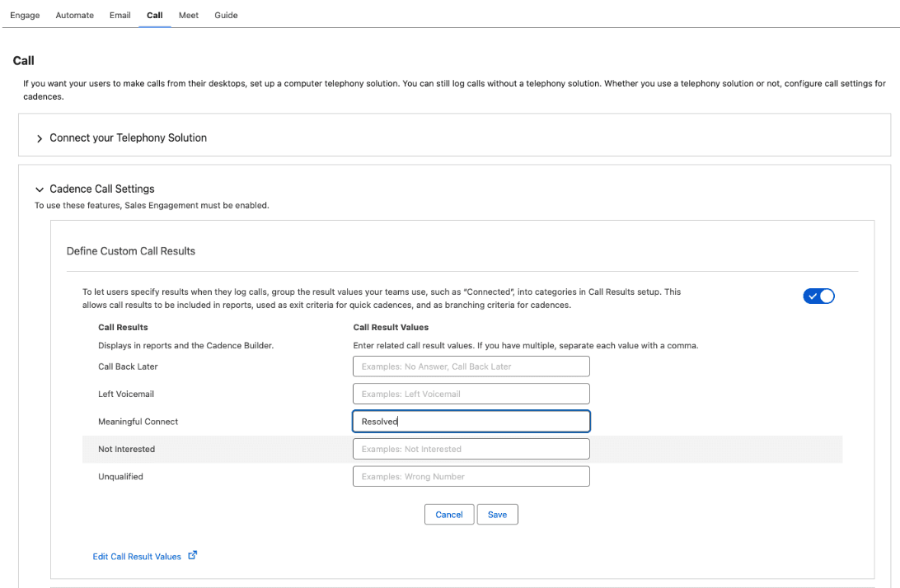Click the Call Back Later values field
Image resolution: width=900 pixels, height=588 pixels.
(471, 366)
